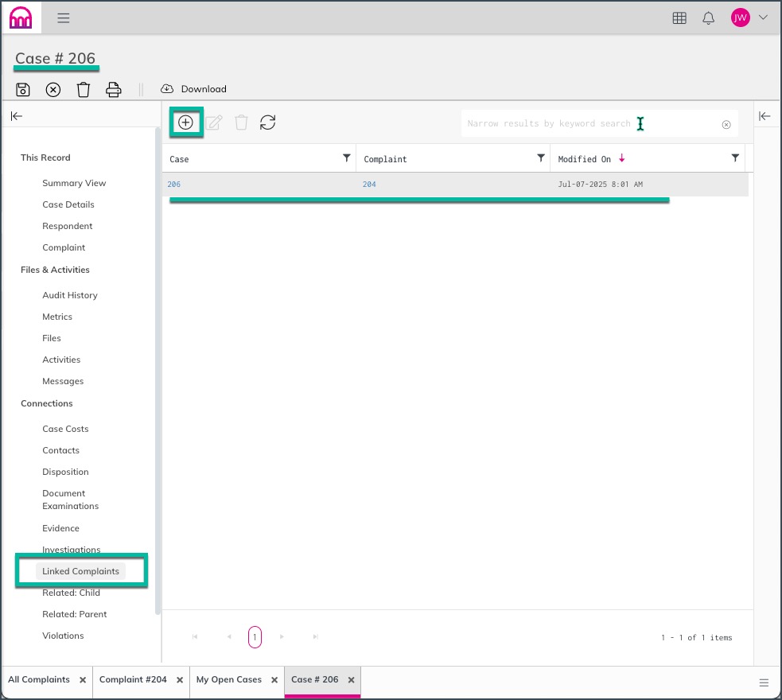The width and height of the screenshot is (782, 700).
Task: Open Related: Child
Action: (x=71, y=593)
